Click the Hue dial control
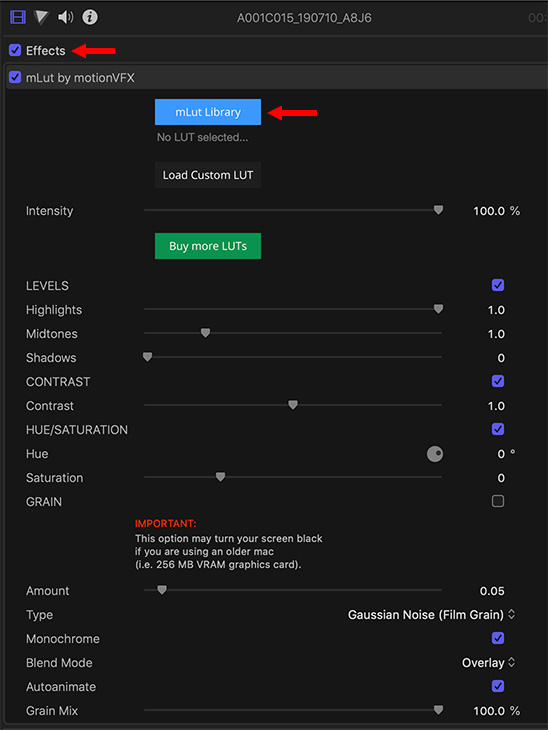The width and height of the screenshot is (548, 730). [435, 454]
